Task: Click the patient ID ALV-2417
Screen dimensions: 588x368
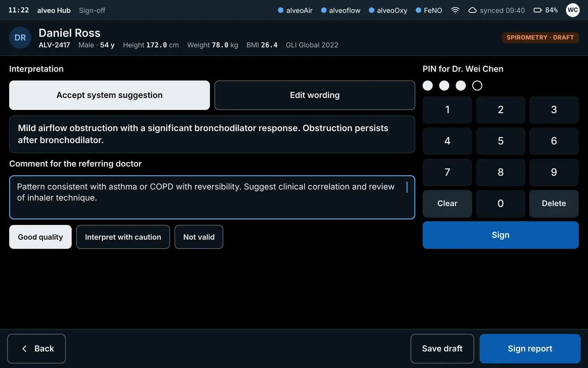Action: coord(54,45)
